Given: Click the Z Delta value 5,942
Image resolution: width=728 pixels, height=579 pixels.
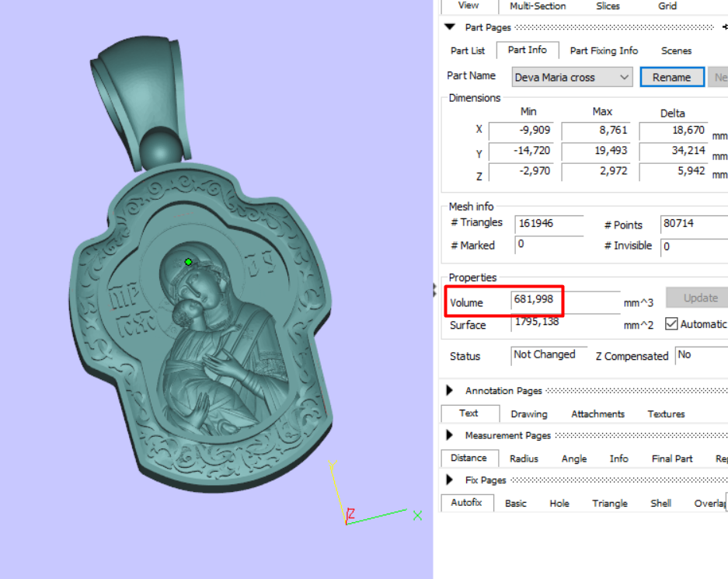Looking at the screenshot, I should (673, 171).
